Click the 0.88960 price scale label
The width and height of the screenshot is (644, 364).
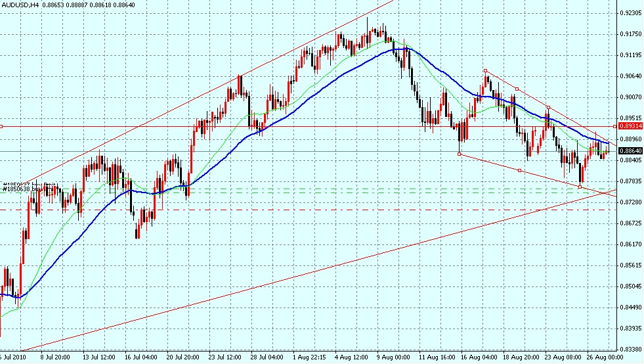[630, 139]
